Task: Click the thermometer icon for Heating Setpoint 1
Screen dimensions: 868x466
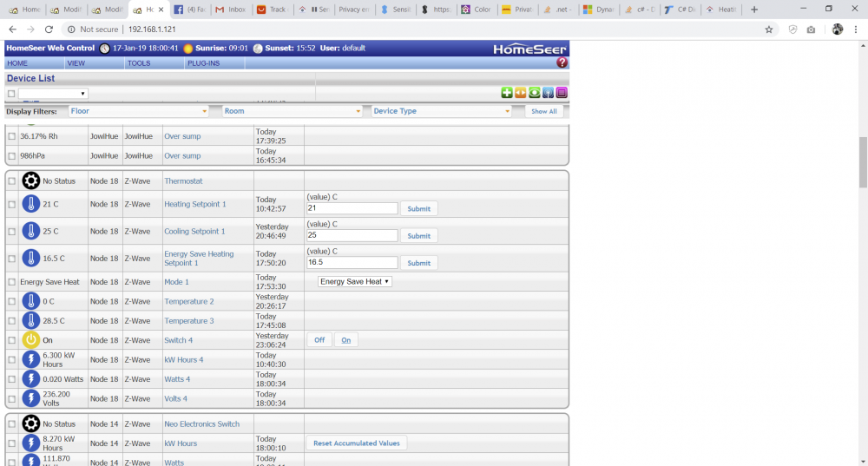Action: coord(31,205)
